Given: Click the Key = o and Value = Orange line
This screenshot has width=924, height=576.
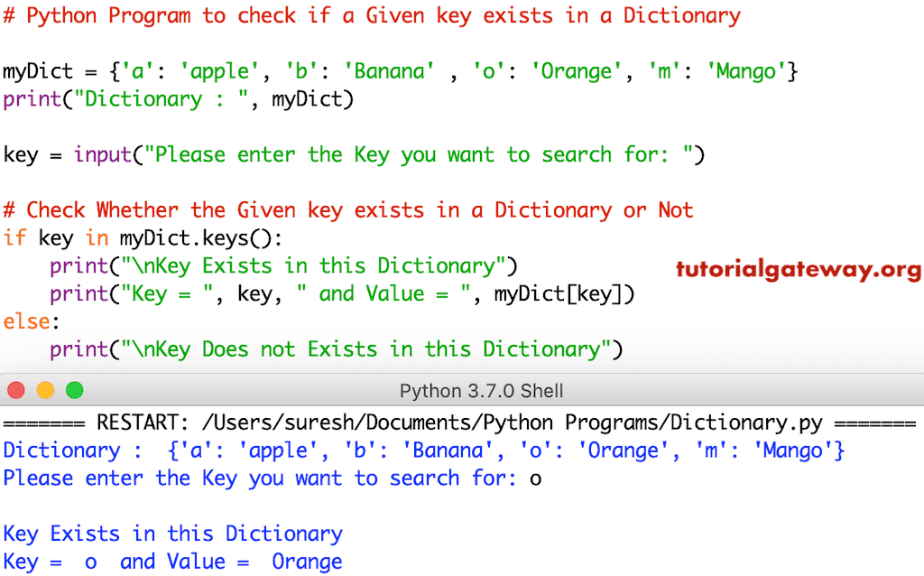Looking at the screenshot, I should (x=171, y=562).
